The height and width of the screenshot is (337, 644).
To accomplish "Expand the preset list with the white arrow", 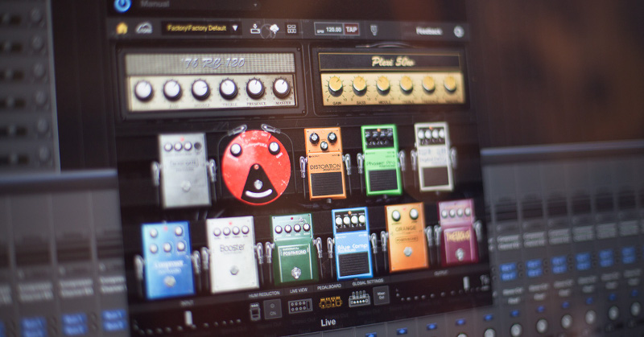I will (235, 28).
